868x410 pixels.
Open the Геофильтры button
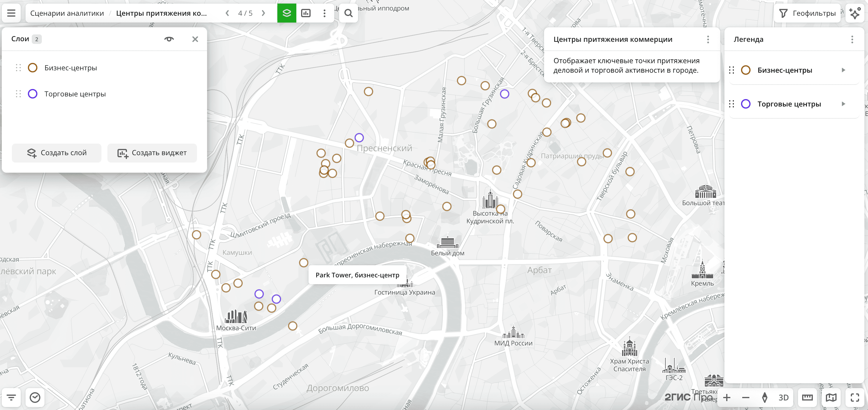(807, 13)
